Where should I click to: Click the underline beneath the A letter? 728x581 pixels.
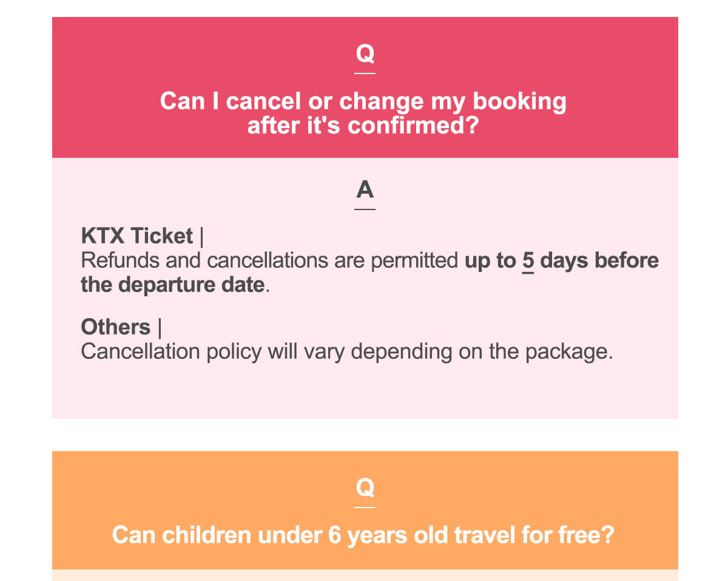365,209
